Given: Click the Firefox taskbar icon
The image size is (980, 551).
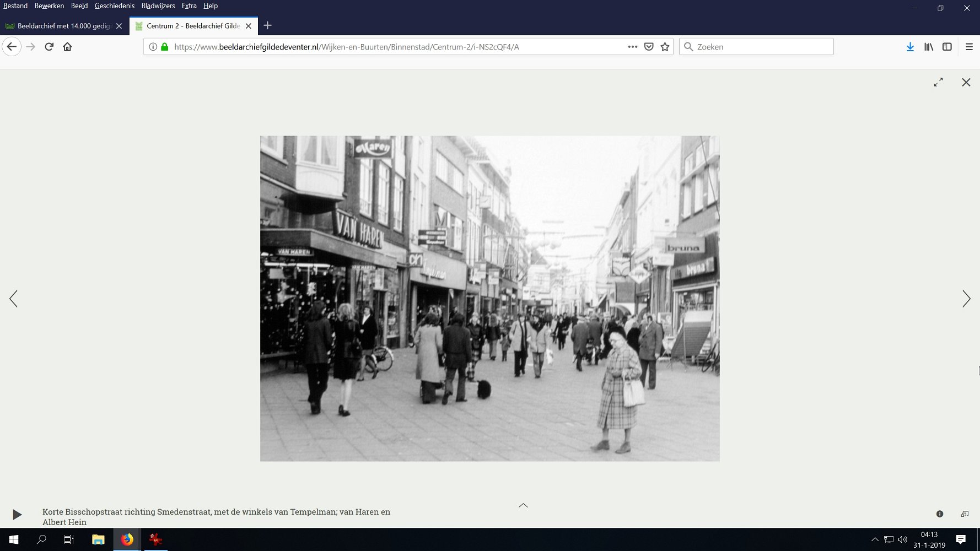Looking at the screenshot, I should (x=127, y=539).
